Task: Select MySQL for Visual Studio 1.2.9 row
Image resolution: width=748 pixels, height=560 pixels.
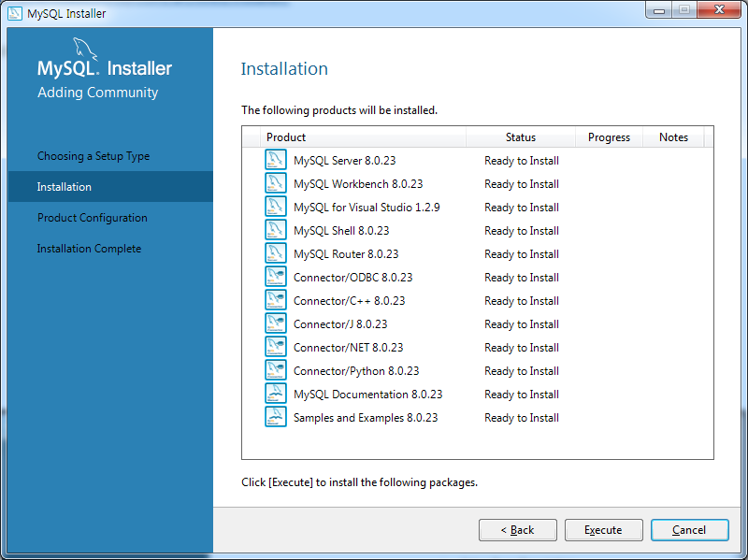Action: [478, 207]
